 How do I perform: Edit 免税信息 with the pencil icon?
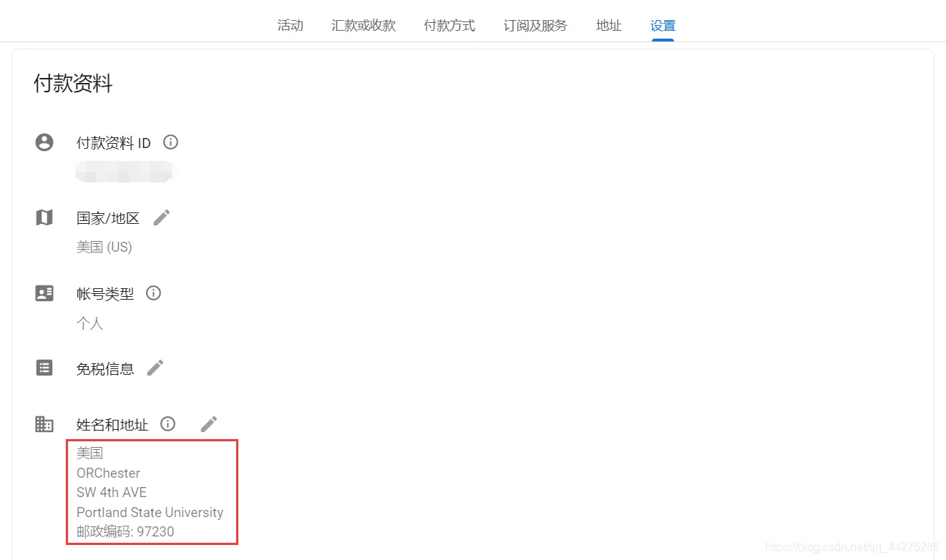coord(155,368)
